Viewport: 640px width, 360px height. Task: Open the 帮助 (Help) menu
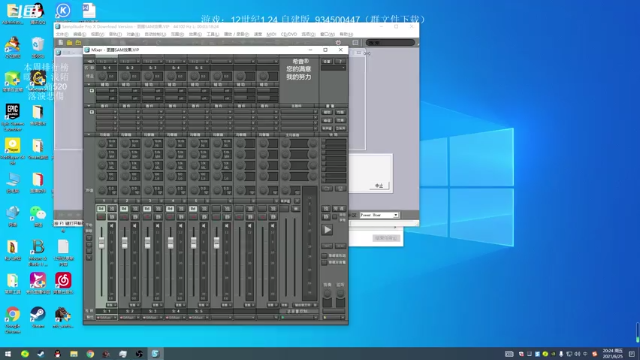346,34
